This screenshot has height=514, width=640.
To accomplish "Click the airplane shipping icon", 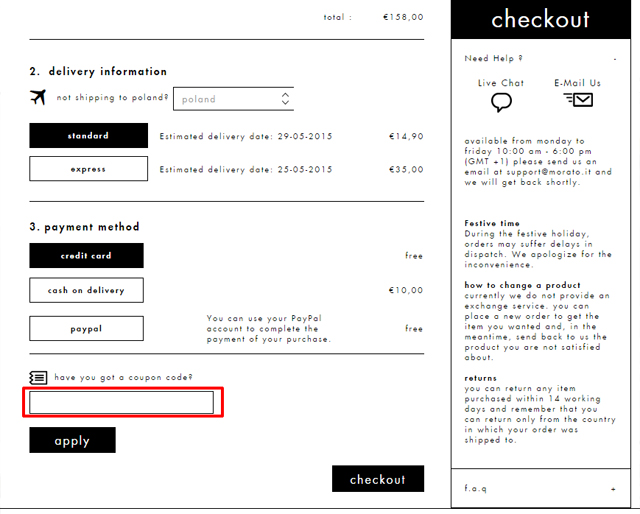I will coord(39,97).
